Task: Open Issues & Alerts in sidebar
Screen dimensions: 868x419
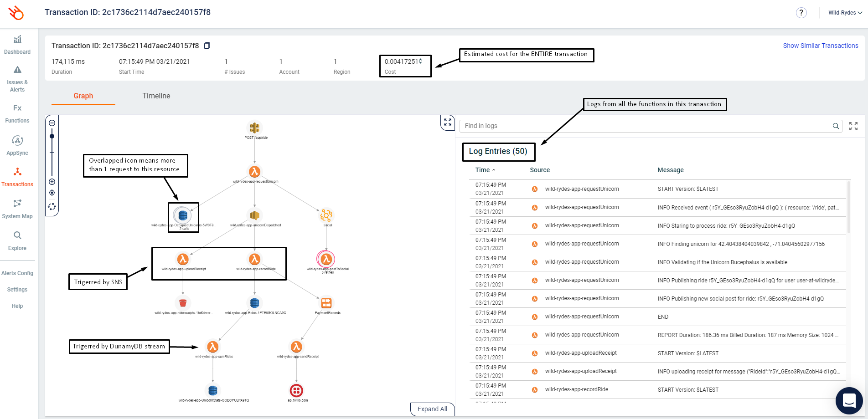Action: (x=17, y=79)
